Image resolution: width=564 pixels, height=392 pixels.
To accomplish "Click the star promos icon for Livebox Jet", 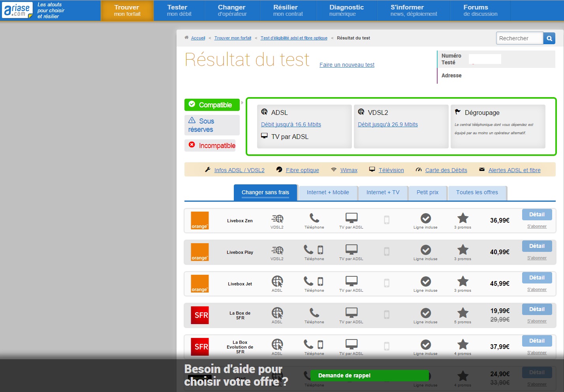I will (x=462, y=281).
